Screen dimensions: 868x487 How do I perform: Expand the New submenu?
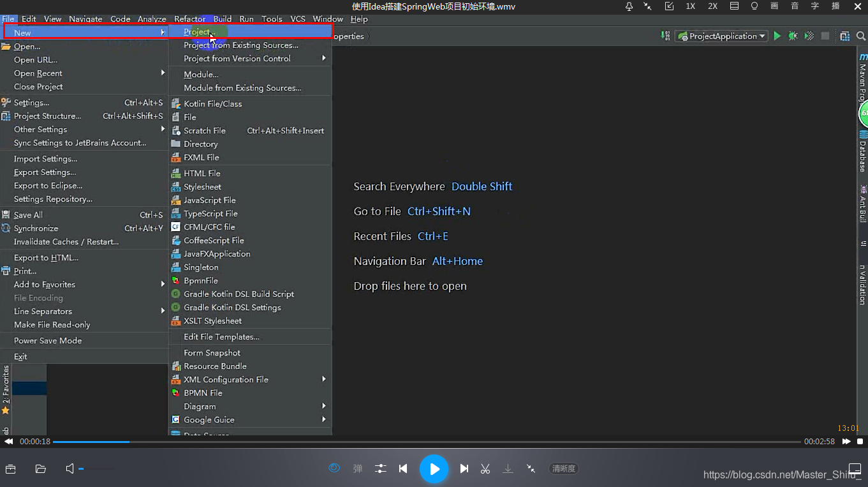(84, 33)
